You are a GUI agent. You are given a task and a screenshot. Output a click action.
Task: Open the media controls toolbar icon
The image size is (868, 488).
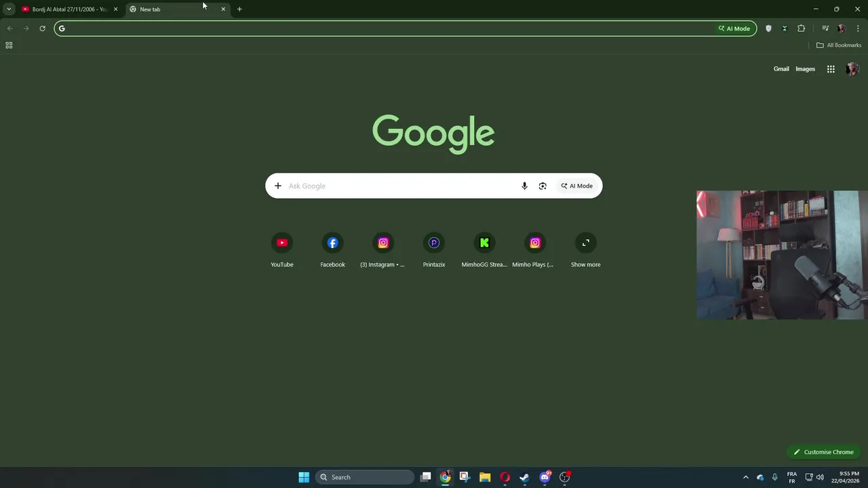[x=825, y=28]
